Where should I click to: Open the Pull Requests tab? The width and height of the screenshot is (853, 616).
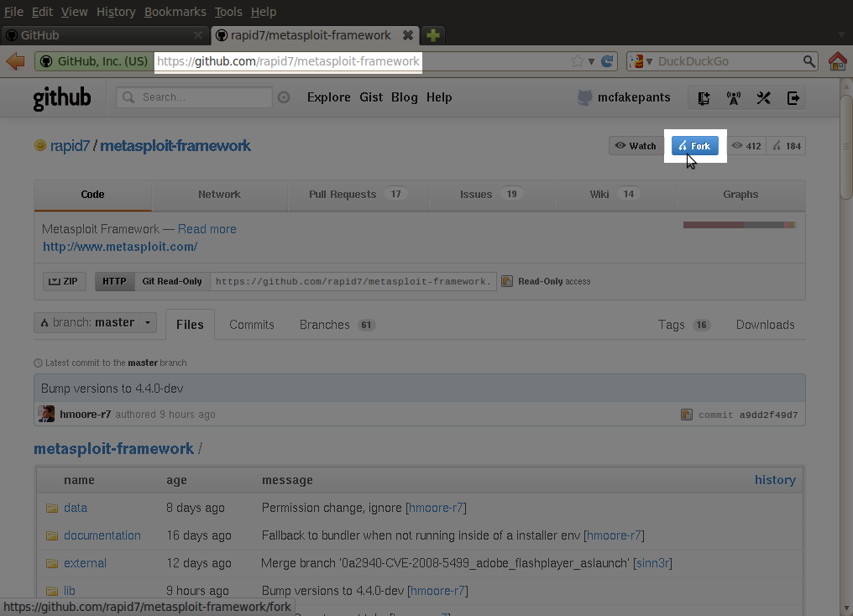[358, 195]
